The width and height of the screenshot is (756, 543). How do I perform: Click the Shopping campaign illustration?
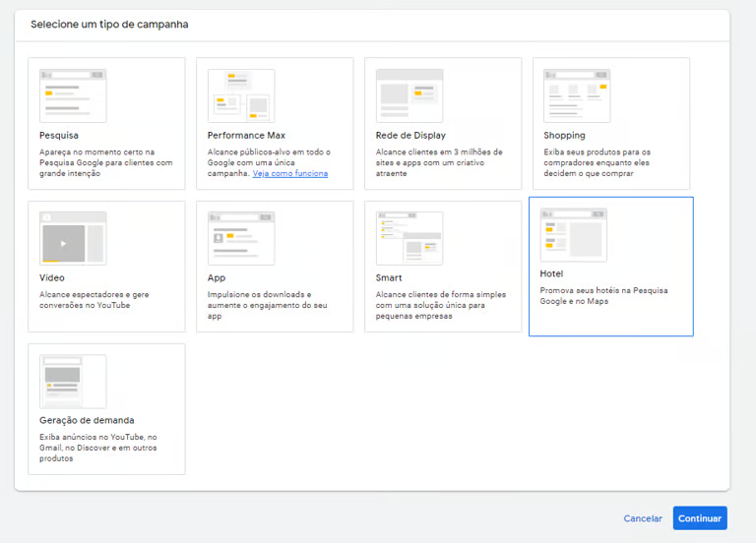[577, 95]
